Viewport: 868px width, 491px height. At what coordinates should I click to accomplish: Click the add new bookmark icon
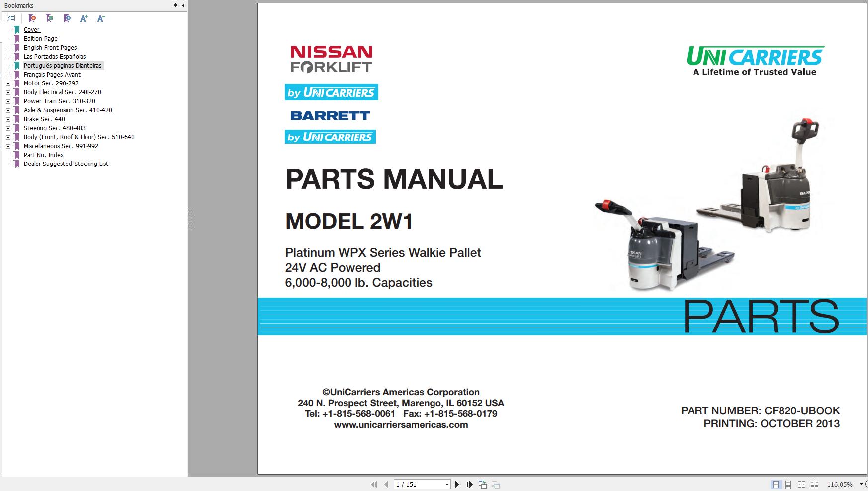point(50,18)
